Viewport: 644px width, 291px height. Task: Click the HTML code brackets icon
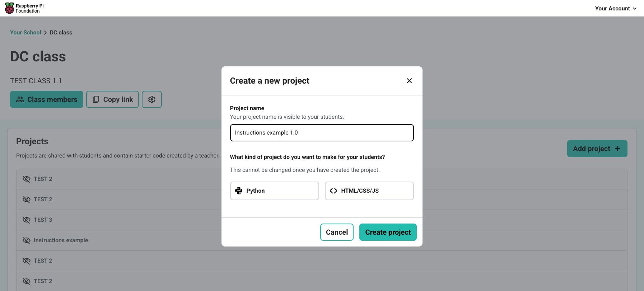(x=333, y=191)
